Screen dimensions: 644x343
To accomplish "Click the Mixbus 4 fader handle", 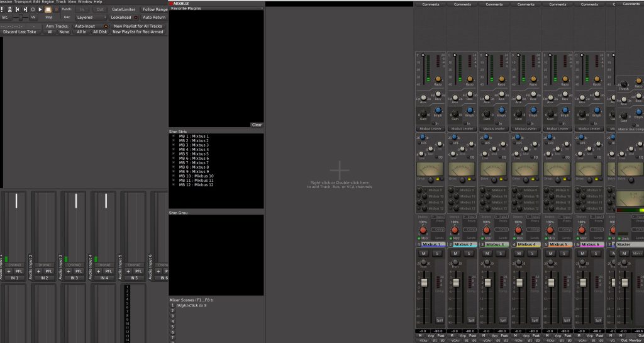I will (x=520, y=284).
